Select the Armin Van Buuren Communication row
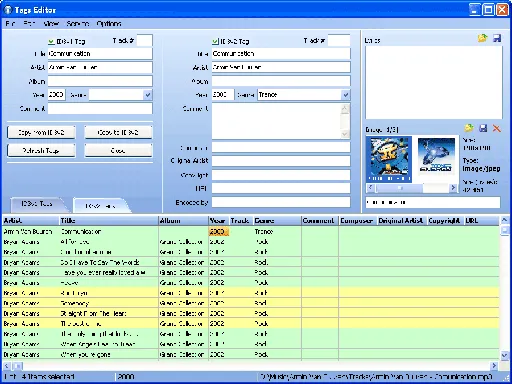The height and width of the screenshot is (384, 512). (251, 231)
